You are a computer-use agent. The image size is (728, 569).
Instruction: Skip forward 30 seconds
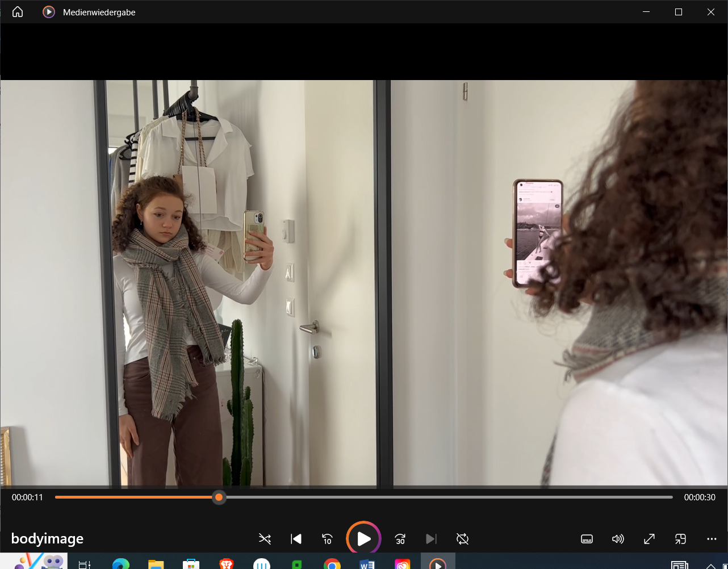(x=400, y=539)
